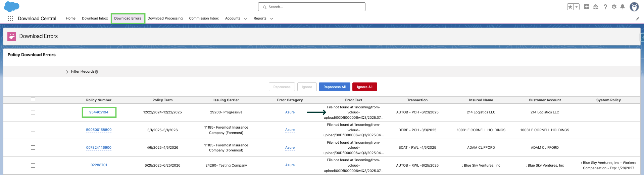644x175 pixels.
Task: Open policy number 02288701
Action: (99, 165)
